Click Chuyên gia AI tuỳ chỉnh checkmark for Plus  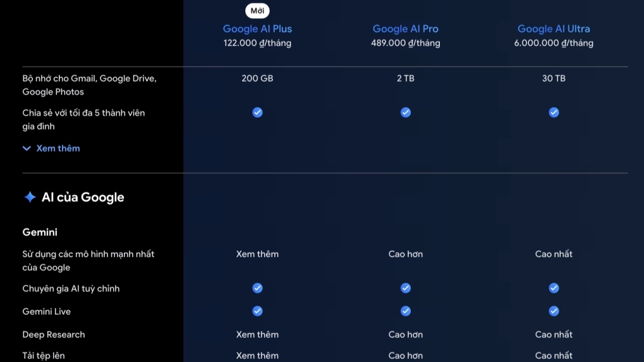pyautogui.click(x=257, y=288)
